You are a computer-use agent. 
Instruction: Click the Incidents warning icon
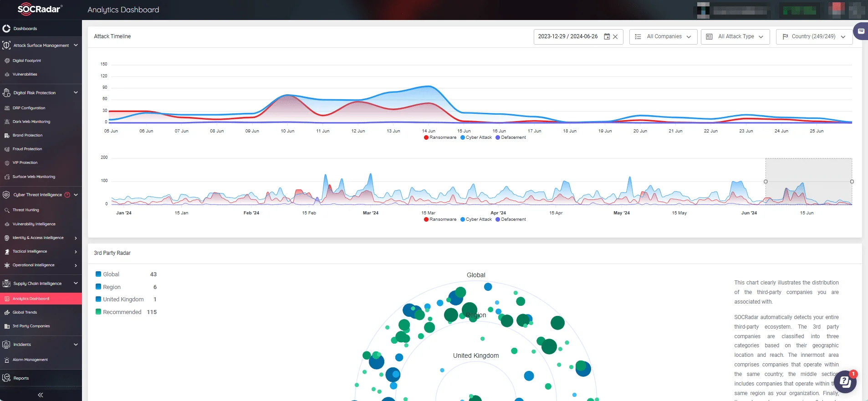tap(6, 345)
